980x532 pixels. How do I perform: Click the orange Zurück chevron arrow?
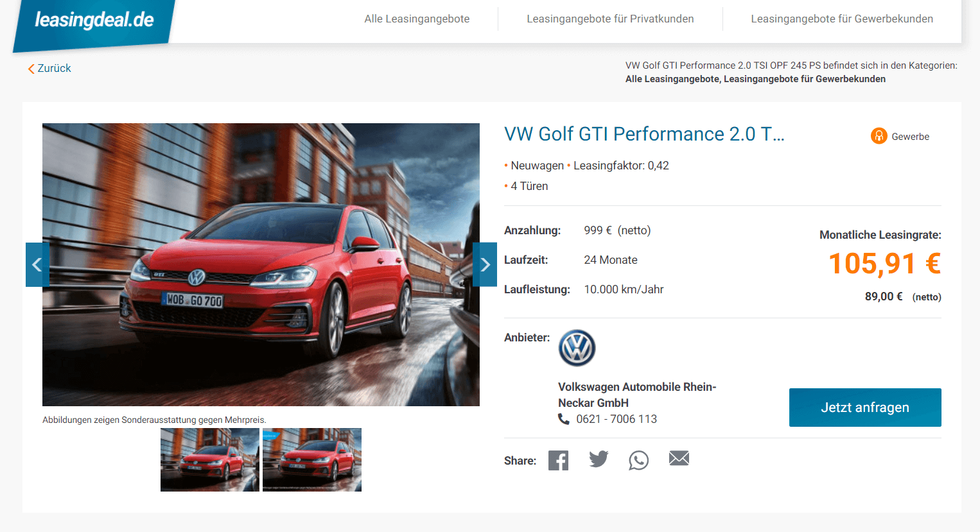tap(31, 69)
